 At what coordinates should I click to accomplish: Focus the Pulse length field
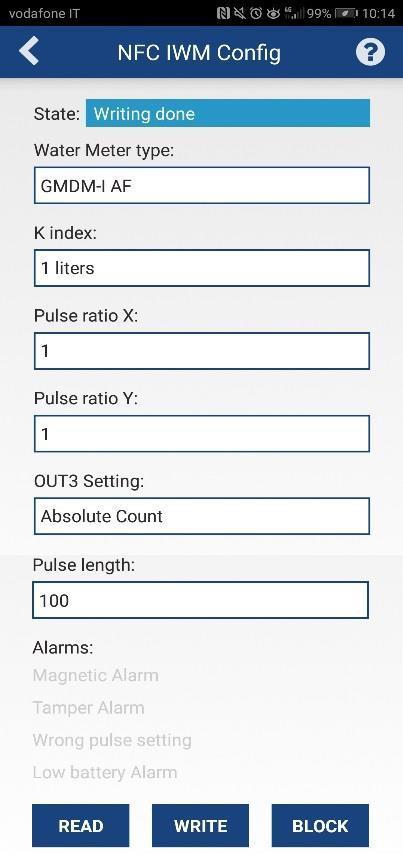click(x=200, y=600)
